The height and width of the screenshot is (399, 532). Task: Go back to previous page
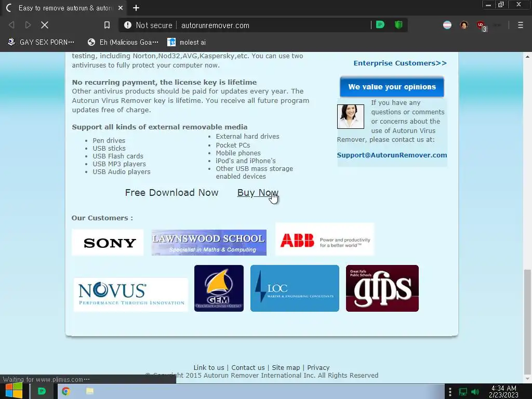pos(11,25)
